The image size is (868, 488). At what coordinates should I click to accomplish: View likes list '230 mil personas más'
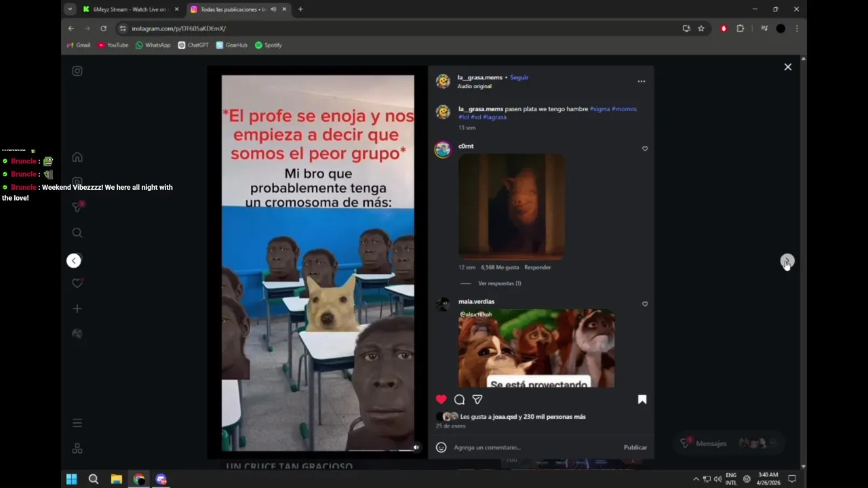tap(555, 417)
